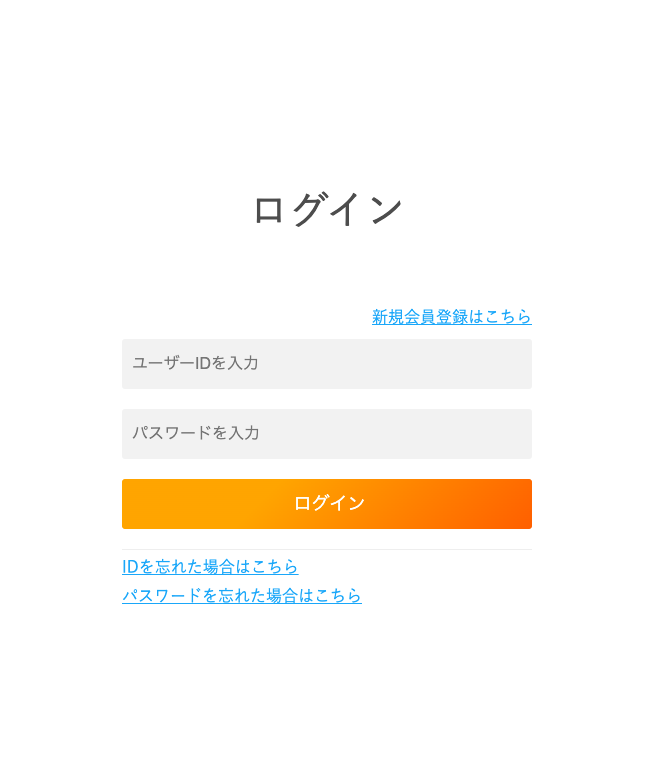The width and height of the screenshot is (651, 782).
Task: Follow the forgot password recovery link
Action: point(242,595)
